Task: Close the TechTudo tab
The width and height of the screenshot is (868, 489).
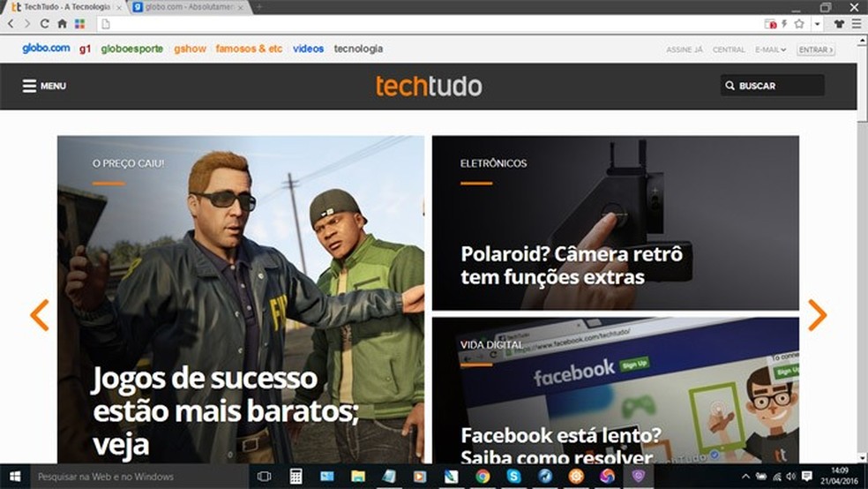Action: (119, 8)
